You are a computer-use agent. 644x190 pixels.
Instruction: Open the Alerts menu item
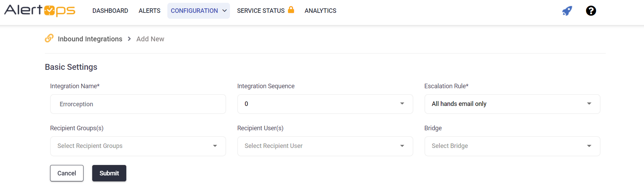pos(150,11)
